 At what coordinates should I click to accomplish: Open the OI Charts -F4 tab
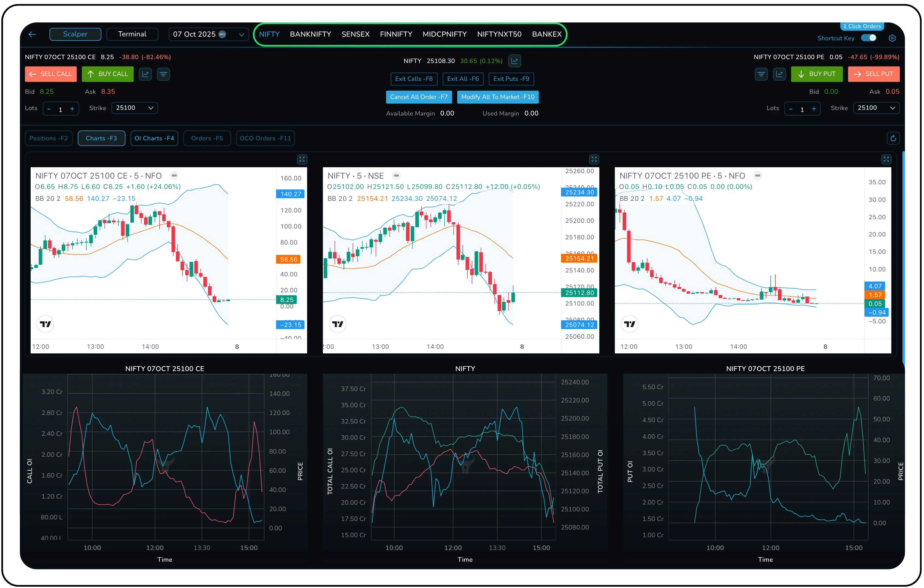[x=154, y=138]
